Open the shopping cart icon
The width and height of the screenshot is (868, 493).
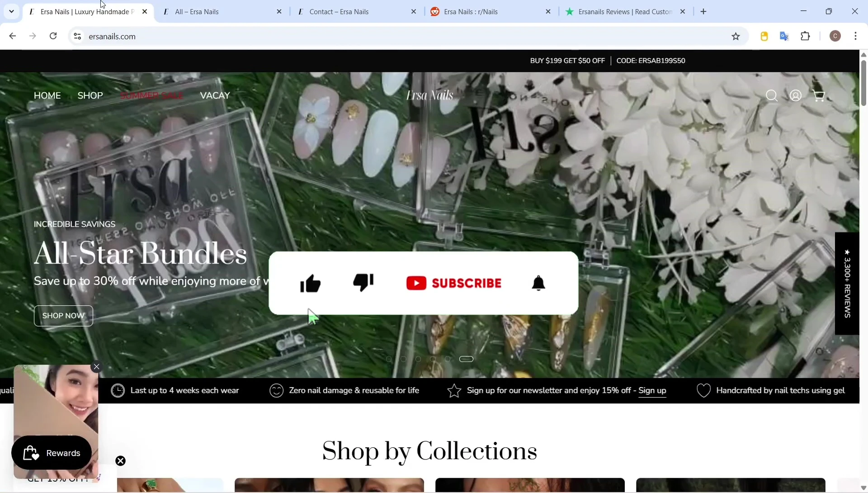[819, 95]
